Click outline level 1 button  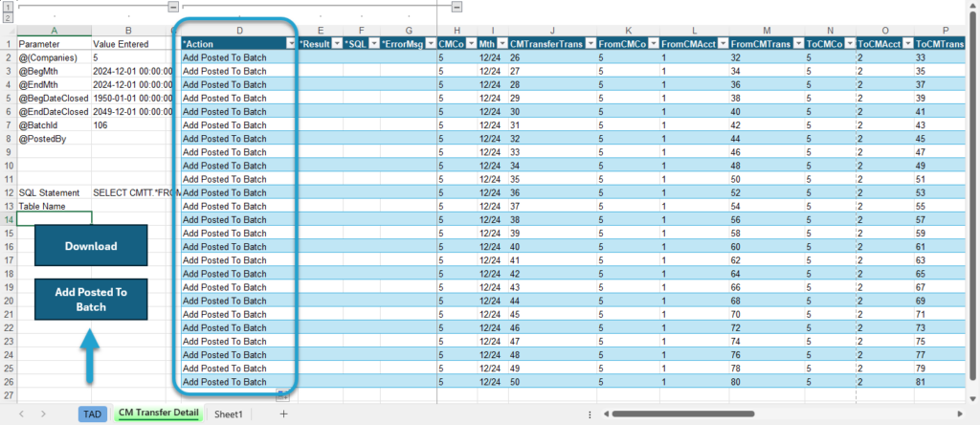(x=8, y=8)
